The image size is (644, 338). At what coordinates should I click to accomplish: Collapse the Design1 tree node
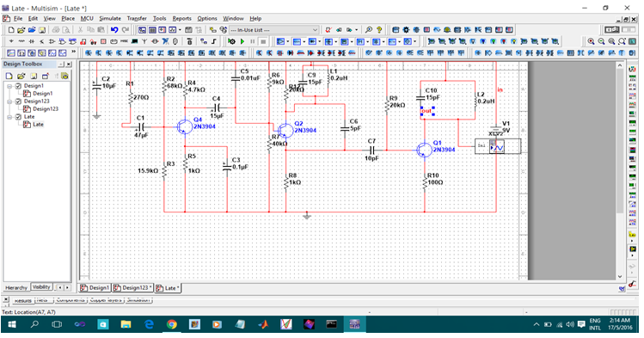9,86
